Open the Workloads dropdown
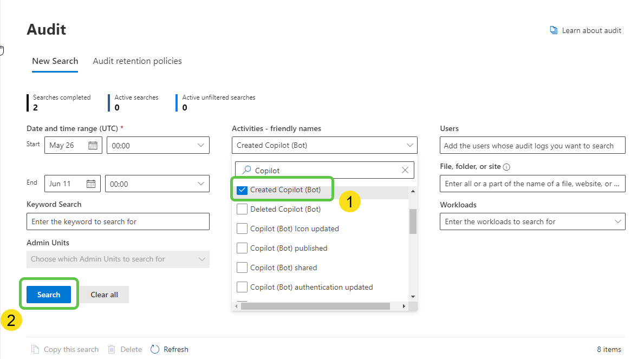Screen dimensions: 644x359 click(617, 221)
